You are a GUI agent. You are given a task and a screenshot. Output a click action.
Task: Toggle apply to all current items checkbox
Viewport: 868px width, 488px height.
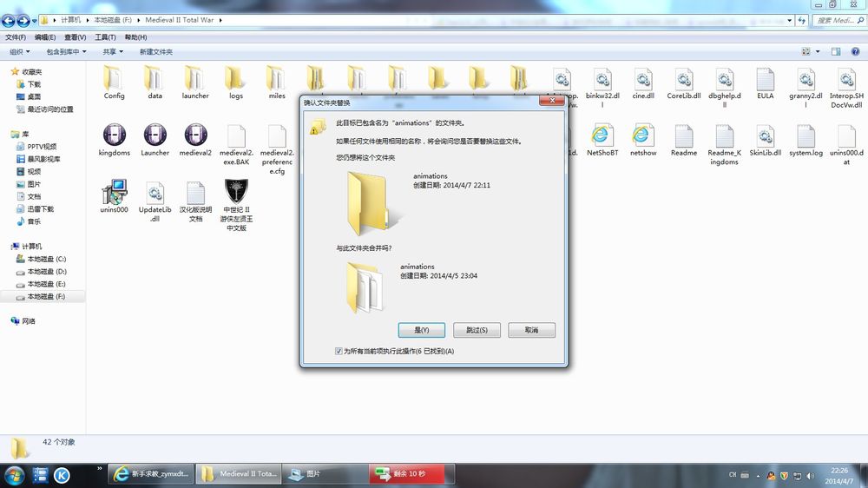(x=339, y=351)
